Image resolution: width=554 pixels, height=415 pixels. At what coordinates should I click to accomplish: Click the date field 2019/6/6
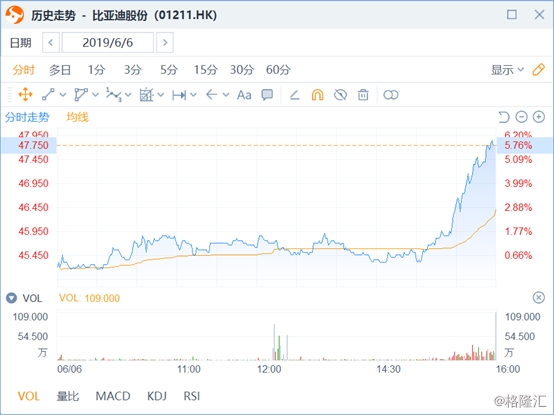click(108, 43)
